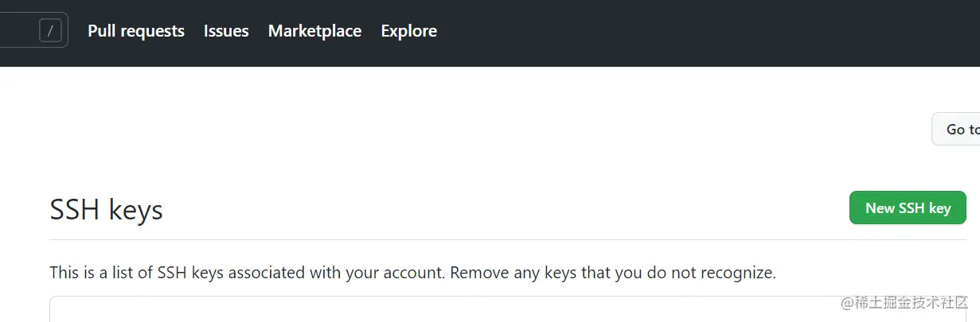Viewport: 980px width, 322px height.
Task: Click the partially visible Go to button
Action: click(x=958, y=129)
